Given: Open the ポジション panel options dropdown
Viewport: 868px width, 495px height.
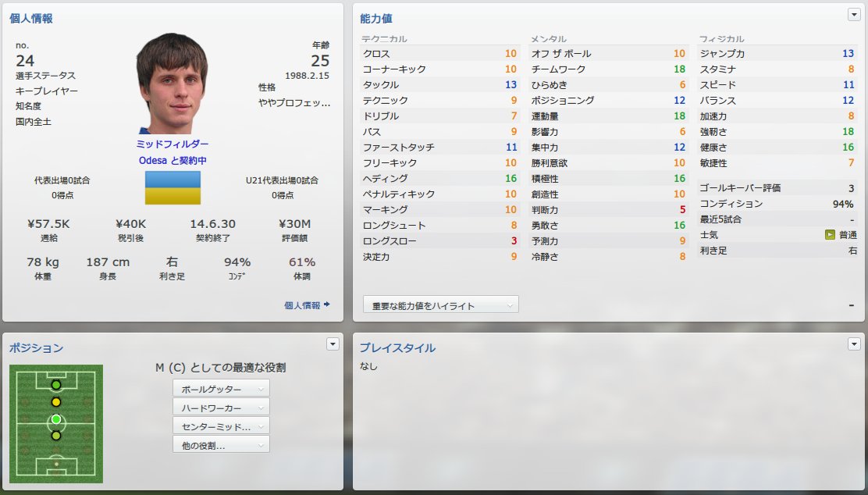Looking at the screenshot, I should click(x=333, y=344).
